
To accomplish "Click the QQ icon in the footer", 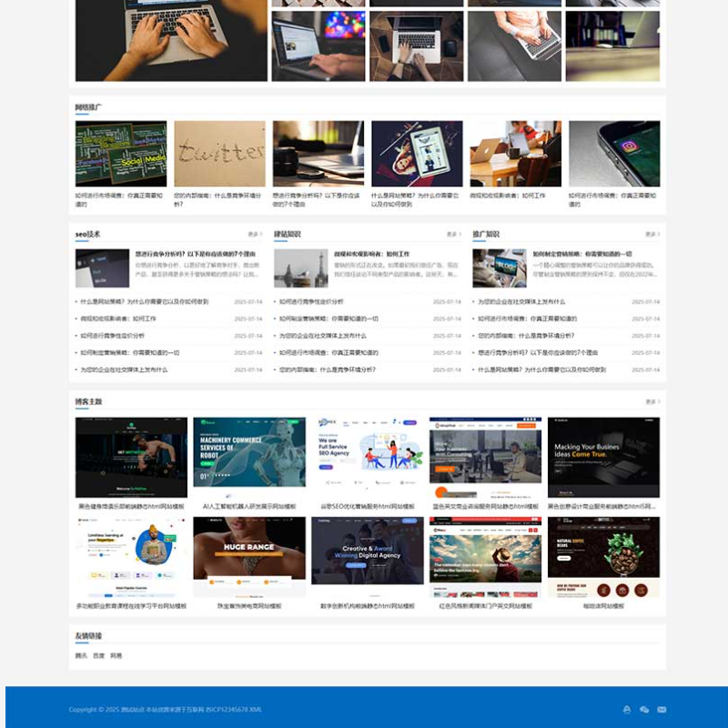I will (x=627, y=710).
